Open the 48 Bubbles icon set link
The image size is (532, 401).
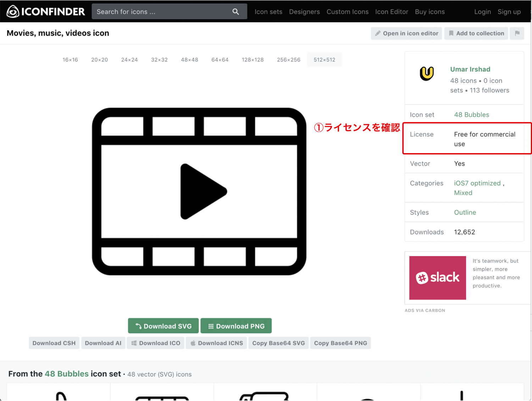[x=471, y=115]
